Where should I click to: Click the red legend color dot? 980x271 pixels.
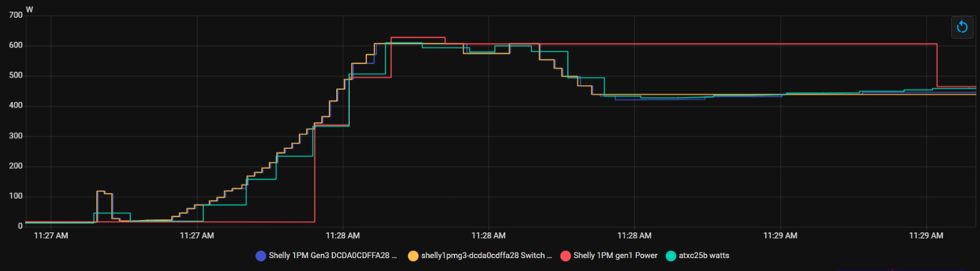566,256
